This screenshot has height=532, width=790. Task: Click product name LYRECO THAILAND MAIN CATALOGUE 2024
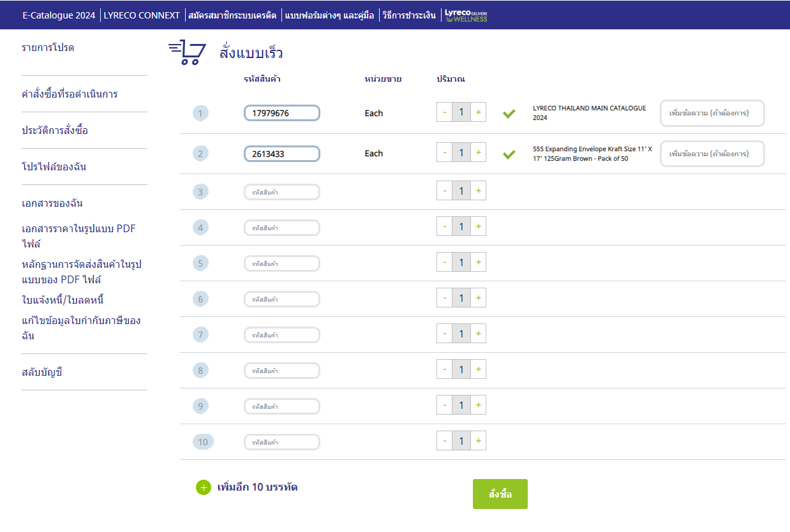tap(590, 113)
